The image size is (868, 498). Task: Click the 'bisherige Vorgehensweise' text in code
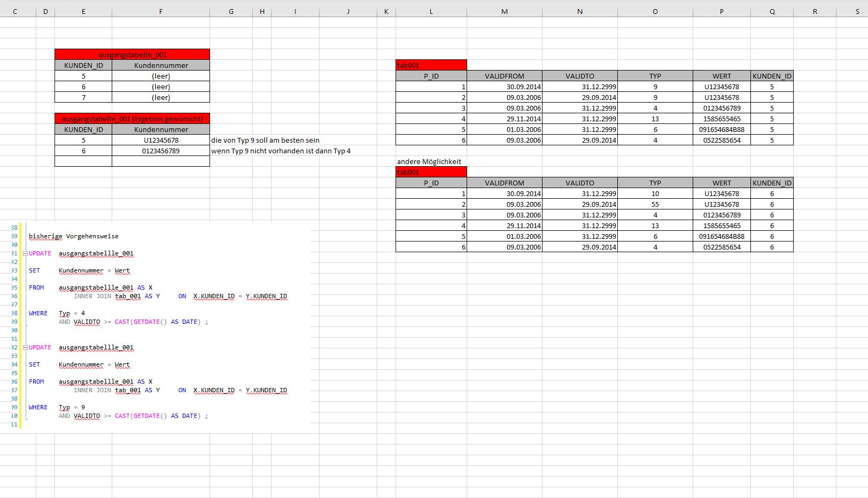coord(74,236)
